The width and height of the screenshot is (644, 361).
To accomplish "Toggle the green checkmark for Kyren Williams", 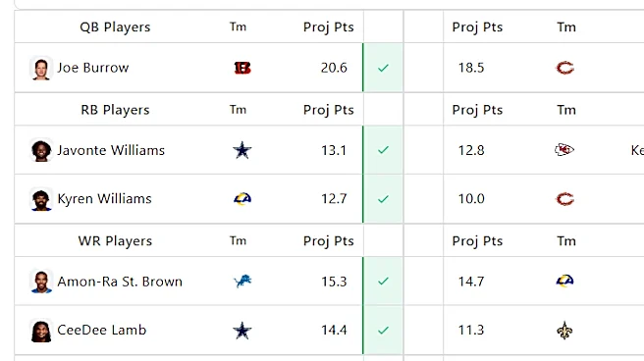I will point(383,199).
